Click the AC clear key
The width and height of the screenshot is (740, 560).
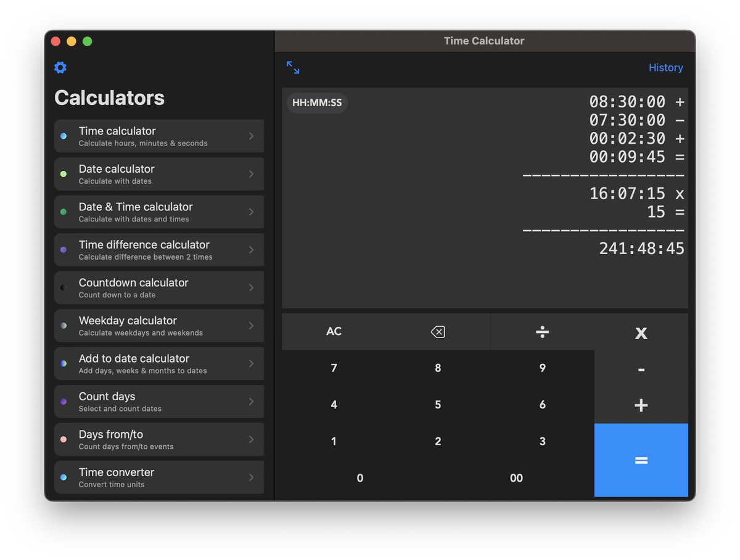click(x=334, y=332)
